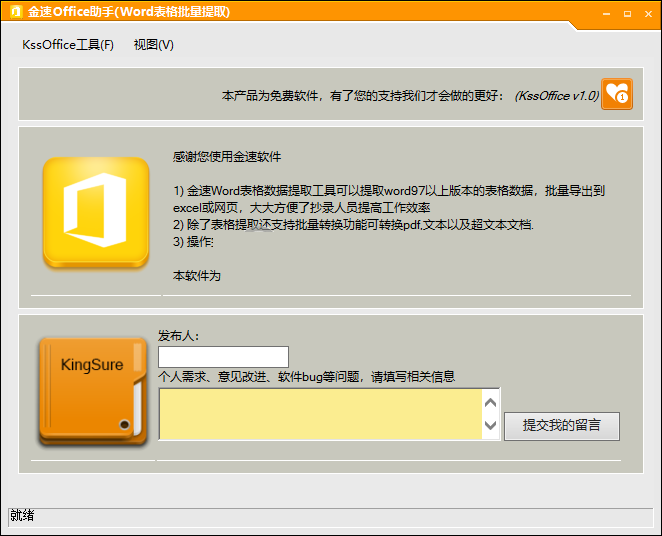Minimize the 金速Office助手 window
The width and height of the screenshot is (662, 536).
(x=607, y=14)
